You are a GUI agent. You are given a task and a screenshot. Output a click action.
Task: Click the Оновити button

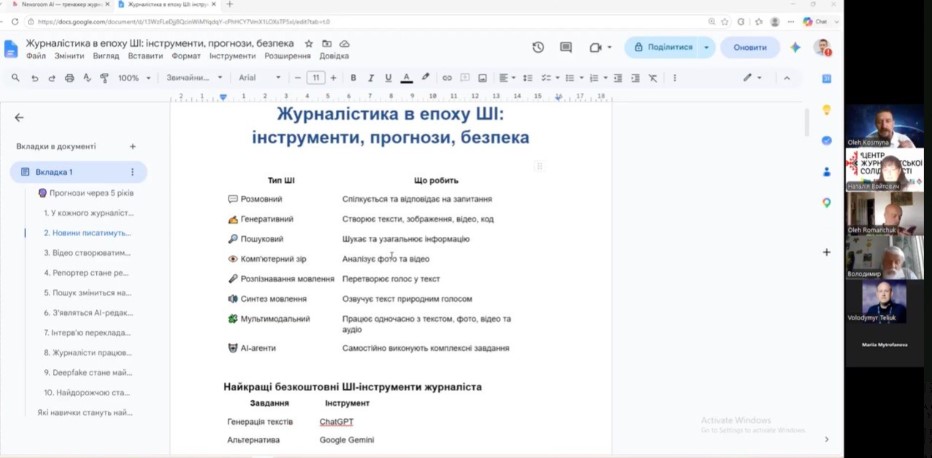coord(750,48)
